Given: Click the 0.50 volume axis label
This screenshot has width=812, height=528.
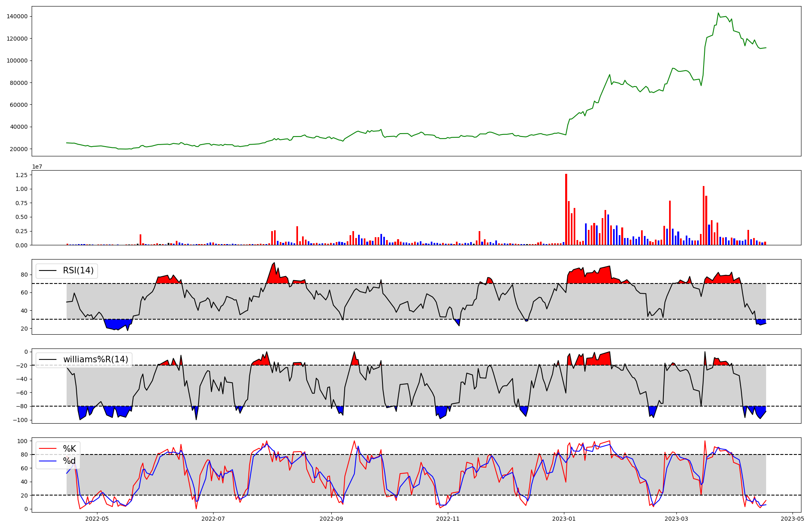Looking at the screenshot, I should (22, 217).
